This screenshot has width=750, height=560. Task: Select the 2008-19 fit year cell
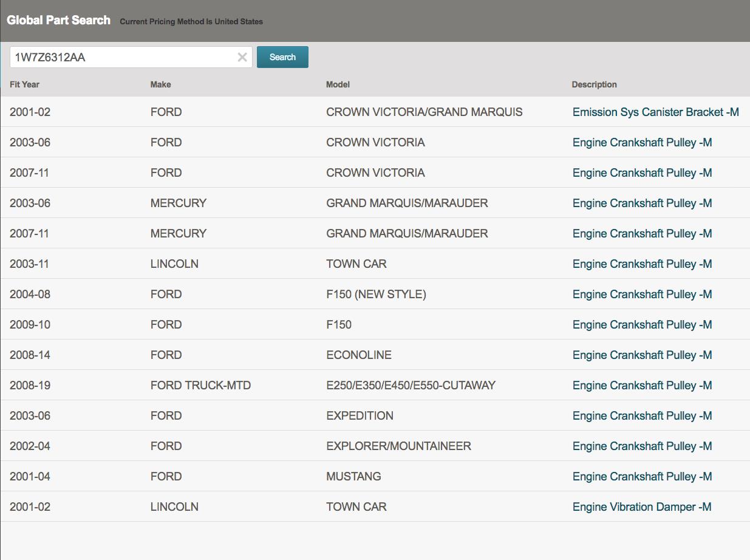click(x=30, y=385)
